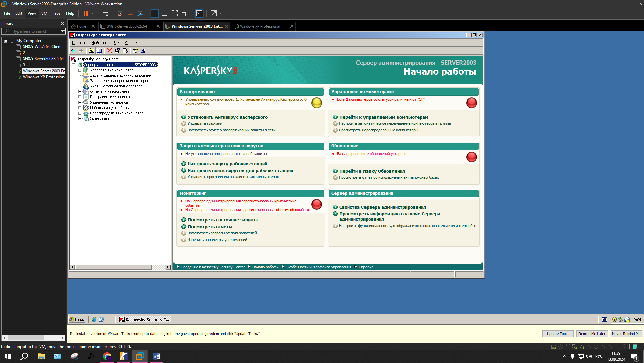644x363 pixels.
Task: Click Посмотреть состояние защиты link
Action: pyautogui.click(x=222, y=220)
